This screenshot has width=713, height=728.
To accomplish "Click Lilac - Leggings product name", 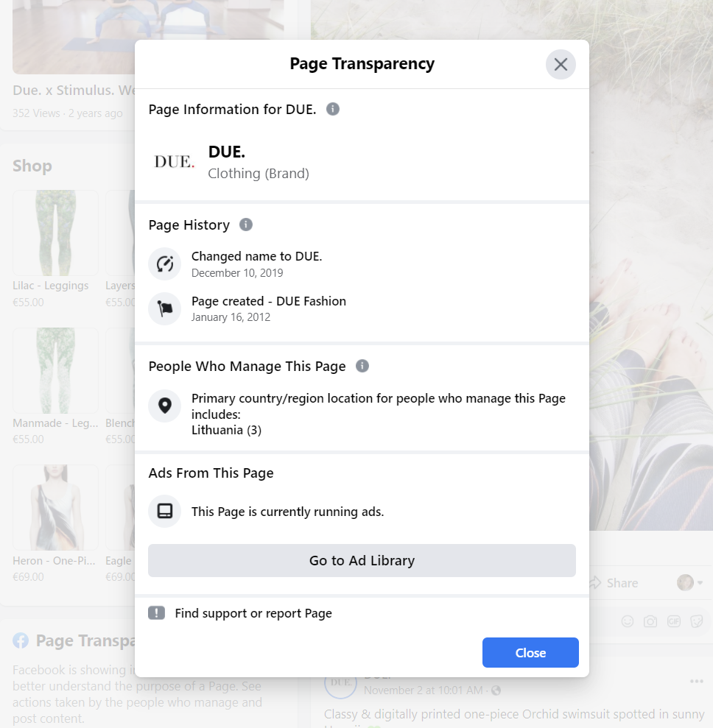I will (x=51, y=286).
